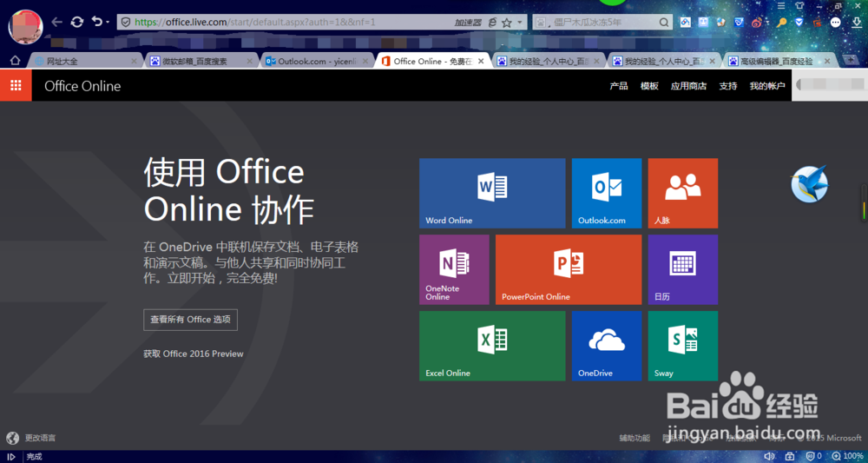Open the status bar toolbox icon
The image size is (868, 463).
tap(790, 456)
